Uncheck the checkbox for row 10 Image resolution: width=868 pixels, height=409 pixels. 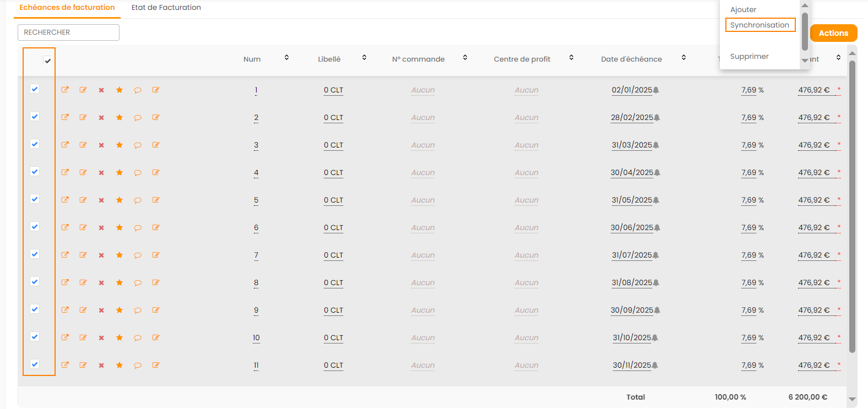click(x=35, y=337)
